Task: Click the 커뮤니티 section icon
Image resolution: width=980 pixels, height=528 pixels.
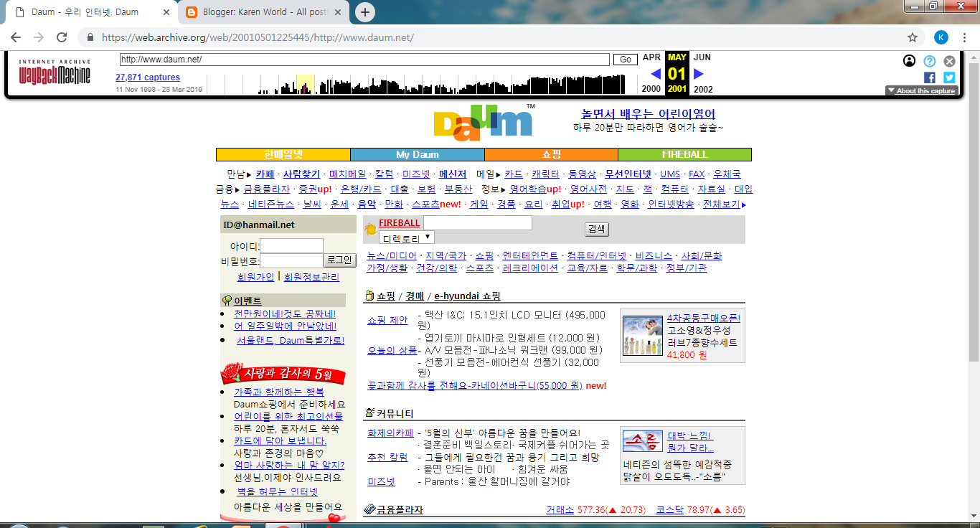Action: pos(369,413)
